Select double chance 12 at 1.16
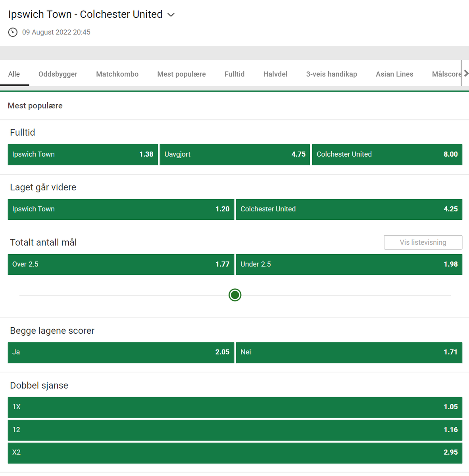This screenshot has width=469, height=476. click(x=235, y=430)
